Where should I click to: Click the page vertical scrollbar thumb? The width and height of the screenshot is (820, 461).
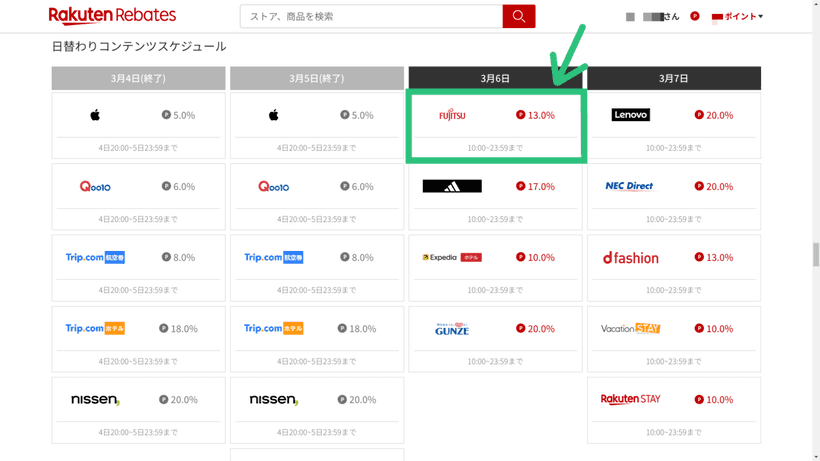(816, 255)
